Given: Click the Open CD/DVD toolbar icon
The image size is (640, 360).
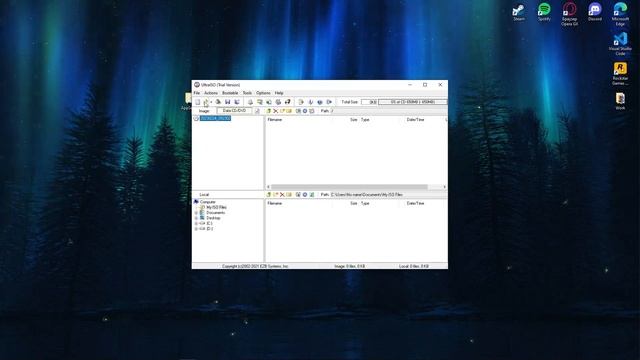Looking at the screenshot, I should click(x=218, y=102).
